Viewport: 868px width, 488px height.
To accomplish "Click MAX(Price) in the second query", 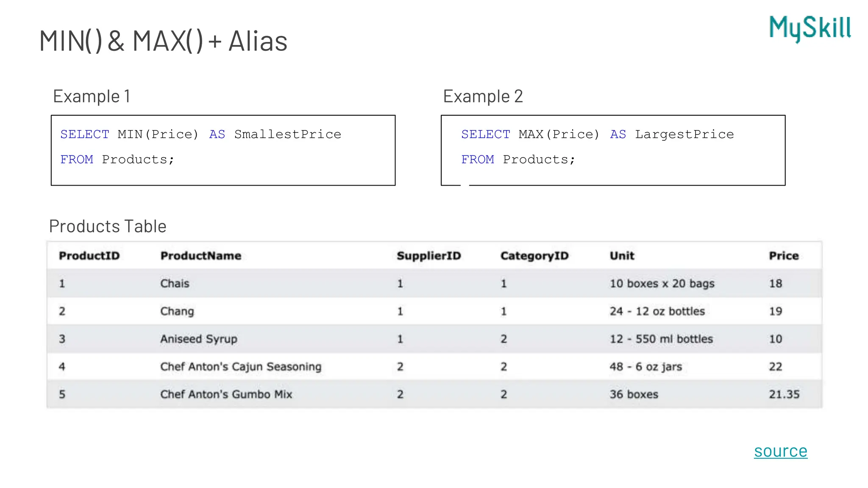I will (x=559, y=134).
